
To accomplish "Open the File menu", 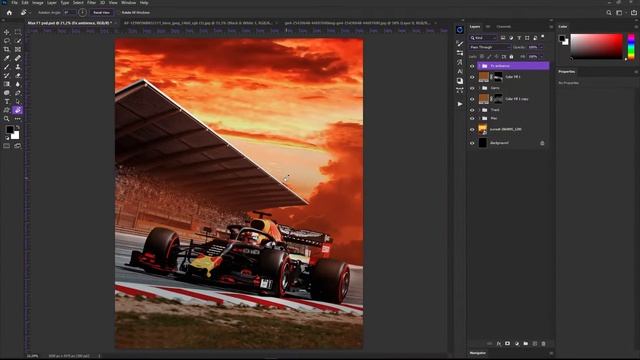I will click(14, 2).
